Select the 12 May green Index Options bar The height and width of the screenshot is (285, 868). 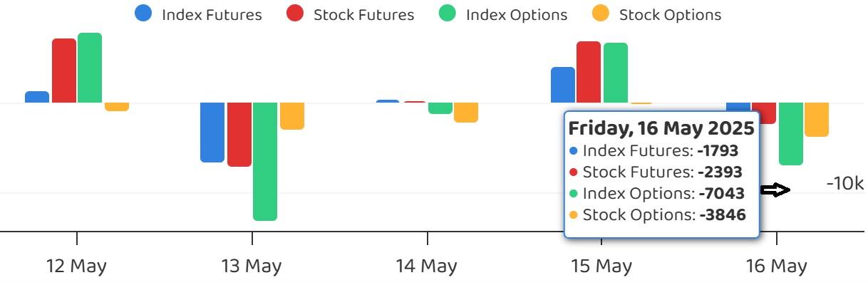tap(90, 68)
